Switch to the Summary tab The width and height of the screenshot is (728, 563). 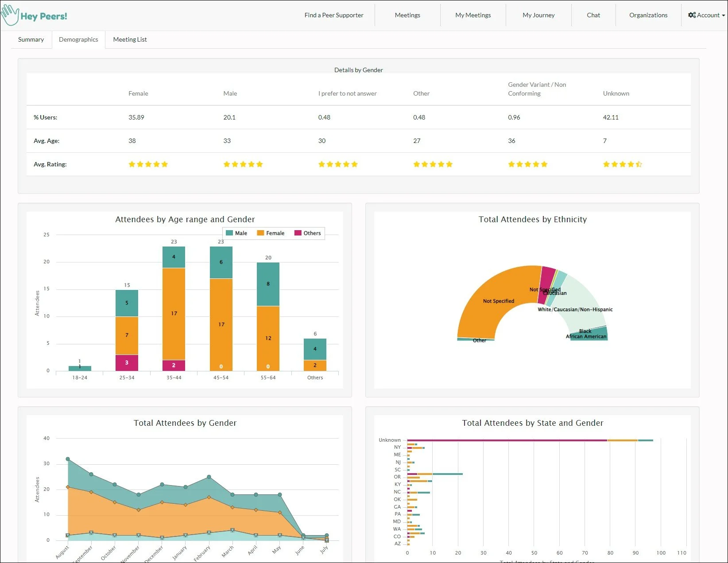(x=31, y=39)
